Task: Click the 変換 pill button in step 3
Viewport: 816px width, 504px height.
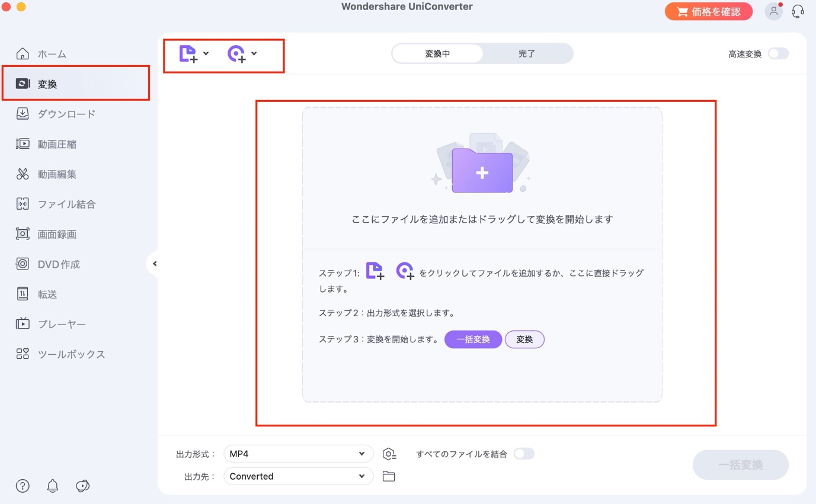Action: click(x=524, y=339)
